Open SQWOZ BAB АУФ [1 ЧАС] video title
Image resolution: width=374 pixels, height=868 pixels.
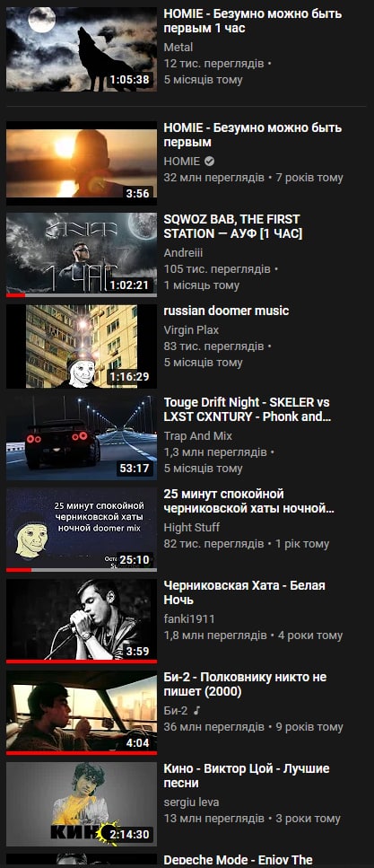click(x=233, y=226)
